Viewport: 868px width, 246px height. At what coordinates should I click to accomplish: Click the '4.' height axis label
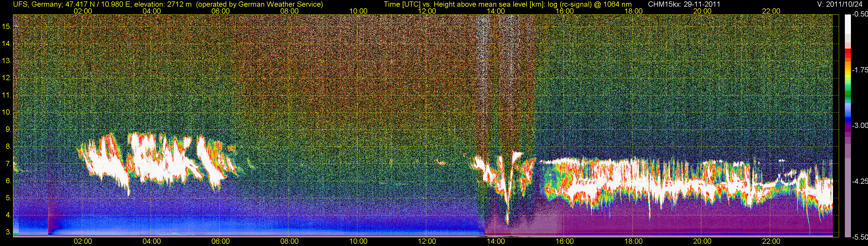8,215
